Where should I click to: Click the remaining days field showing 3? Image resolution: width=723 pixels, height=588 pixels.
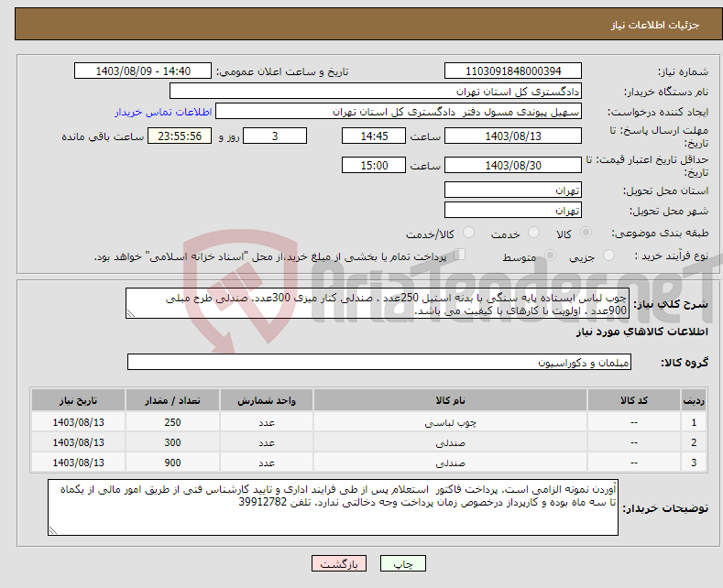(275, 136)
